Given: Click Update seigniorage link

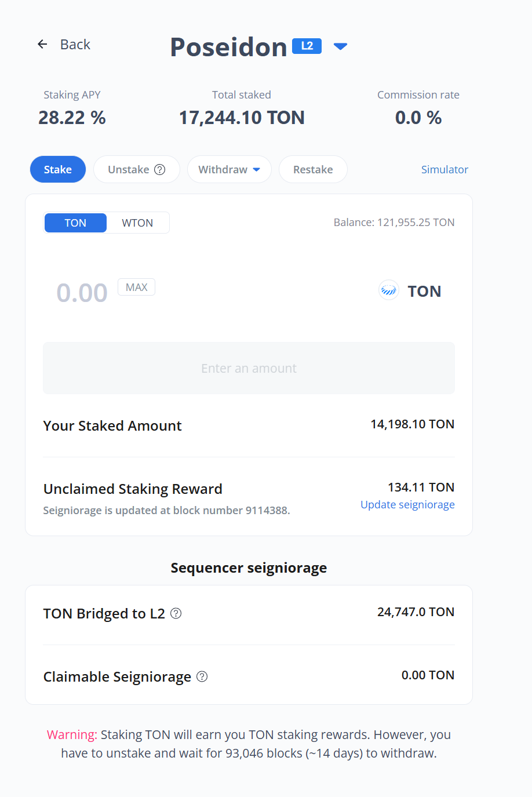Looking at the screenshot, I should [x=407, y=505].
